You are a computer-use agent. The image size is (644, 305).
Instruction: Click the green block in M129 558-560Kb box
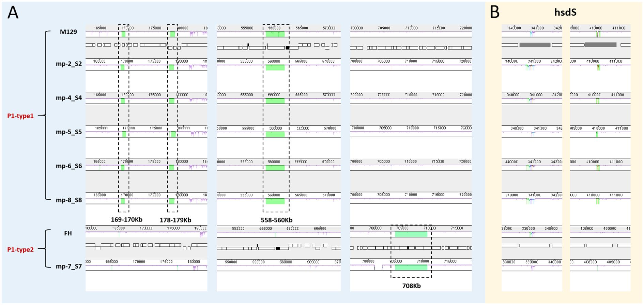[275, 34]
